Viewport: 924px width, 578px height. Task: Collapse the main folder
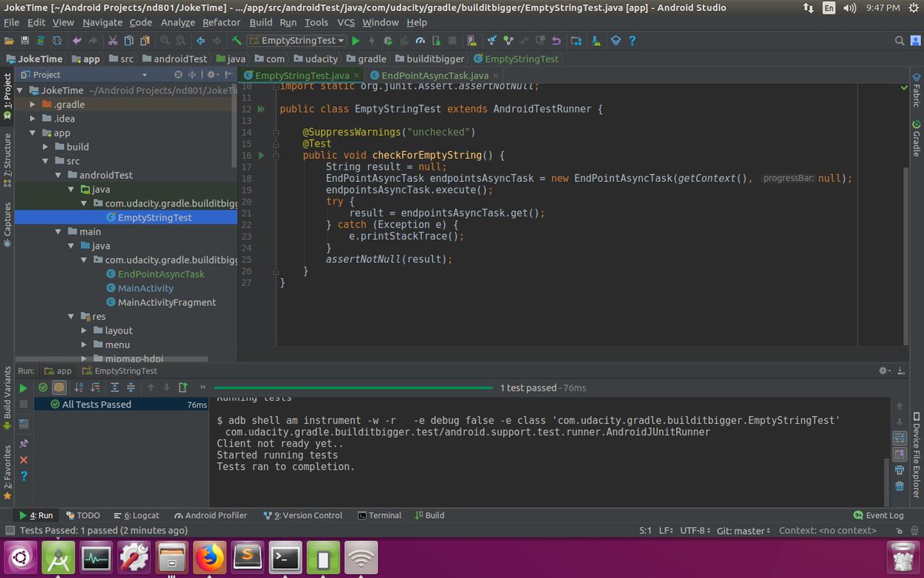click(59, 231)
